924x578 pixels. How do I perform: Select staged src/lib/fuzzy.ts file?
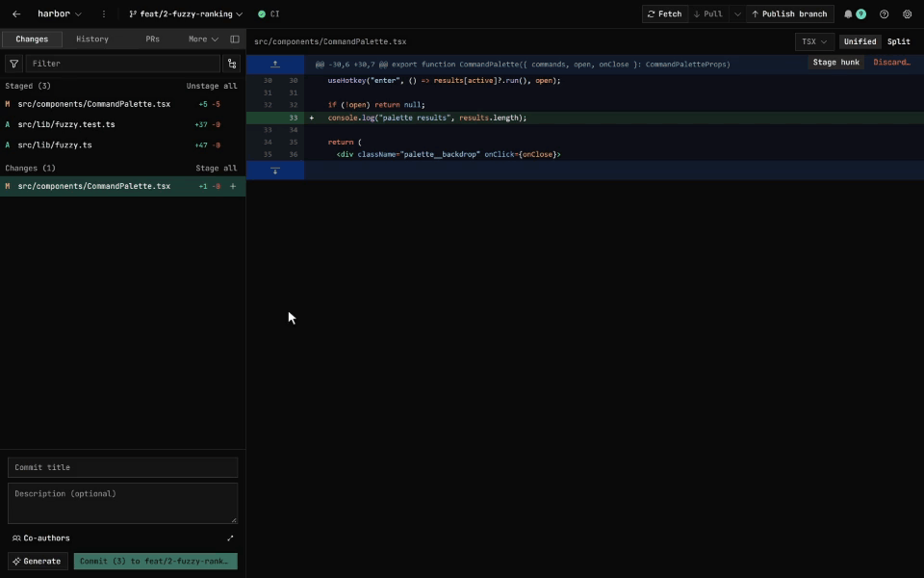pos(122,145)
